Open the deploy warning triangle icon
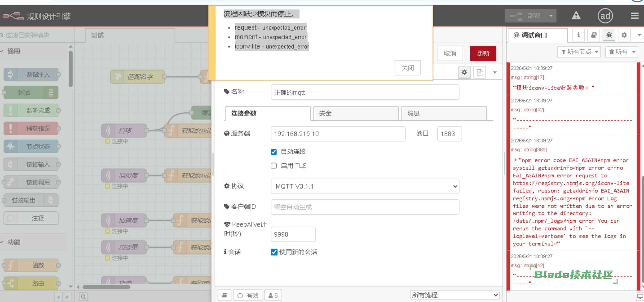Viewport: 644px width, 302px height. point(576,16)
